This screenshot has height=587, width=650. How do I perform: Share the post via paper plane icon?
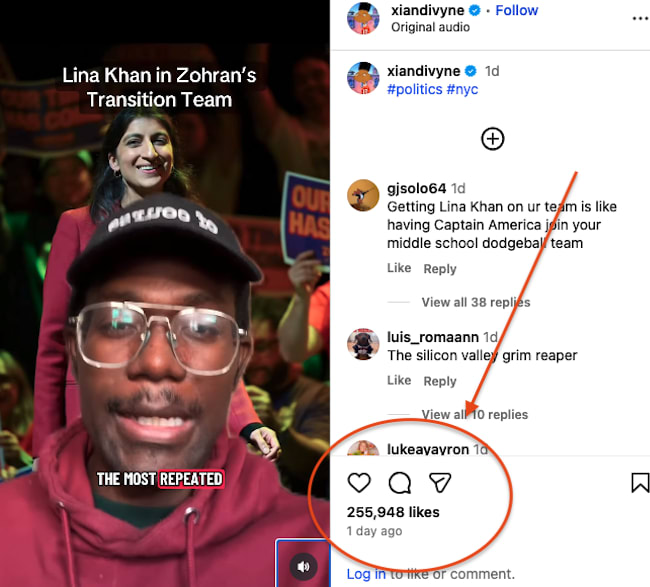(440, 483)
